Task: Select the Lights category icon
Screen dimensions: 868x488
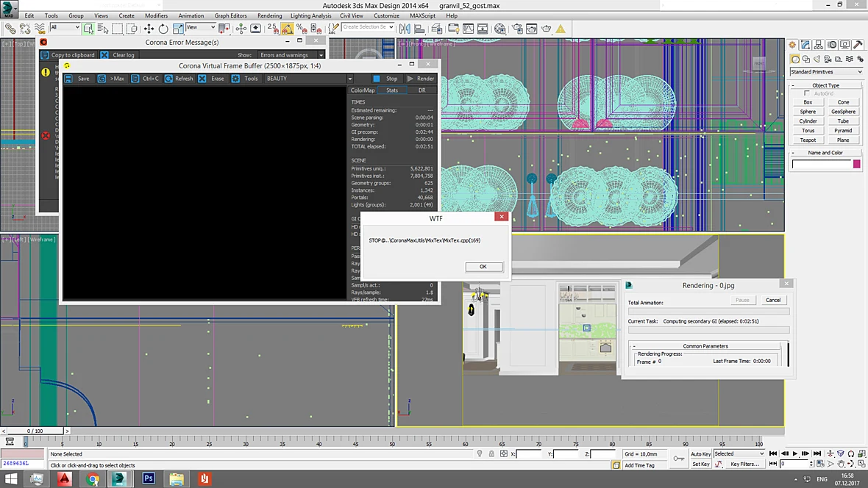Action: (x=817, y=60)
